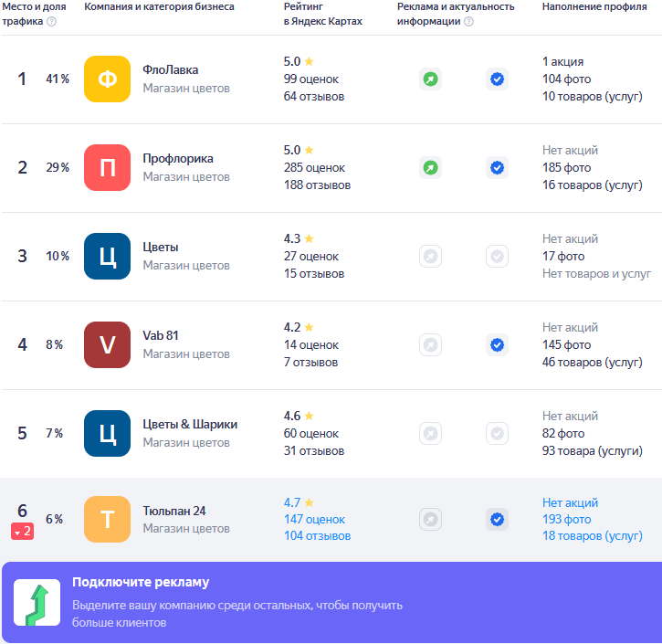Screen dimensions: 662x644
Task: Click the '18 товаров (услуг)' link
Action: click(x=593, y=536)
